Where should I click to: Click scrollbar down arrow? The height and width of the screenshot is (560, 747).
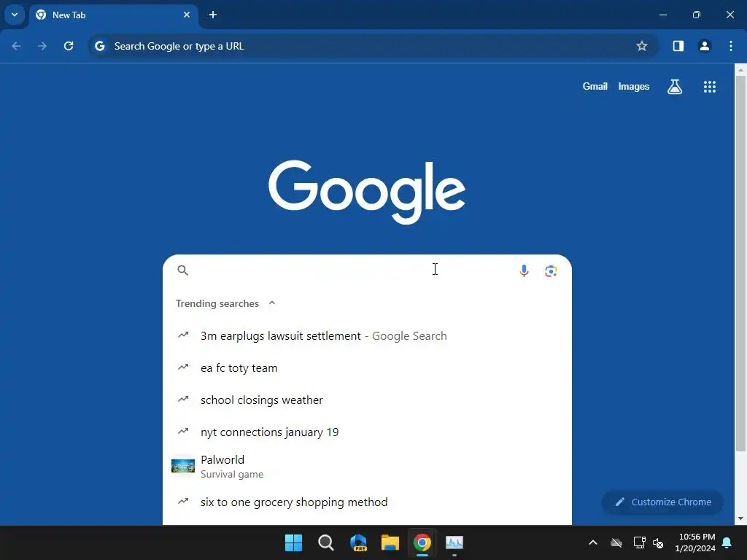pyautogui.click(x=740, y=518)
